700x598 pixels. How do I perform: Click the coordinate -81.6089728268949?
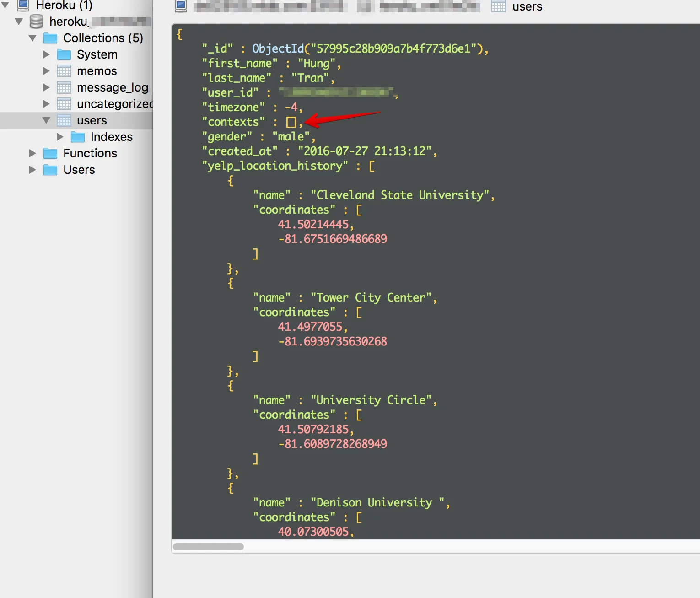(333, 444)
